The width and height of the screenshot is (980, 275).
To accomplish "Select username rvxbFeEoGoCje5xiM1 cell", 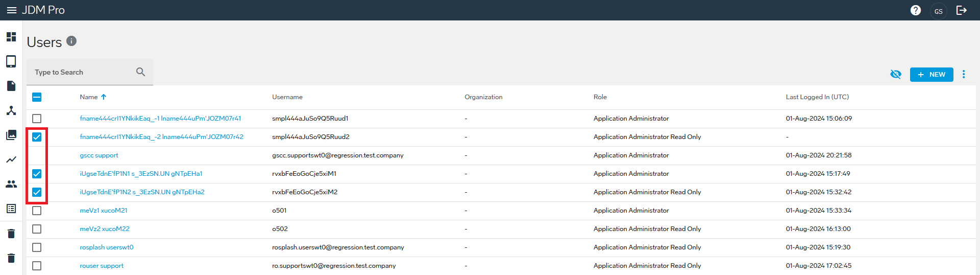I will point(304,174).
